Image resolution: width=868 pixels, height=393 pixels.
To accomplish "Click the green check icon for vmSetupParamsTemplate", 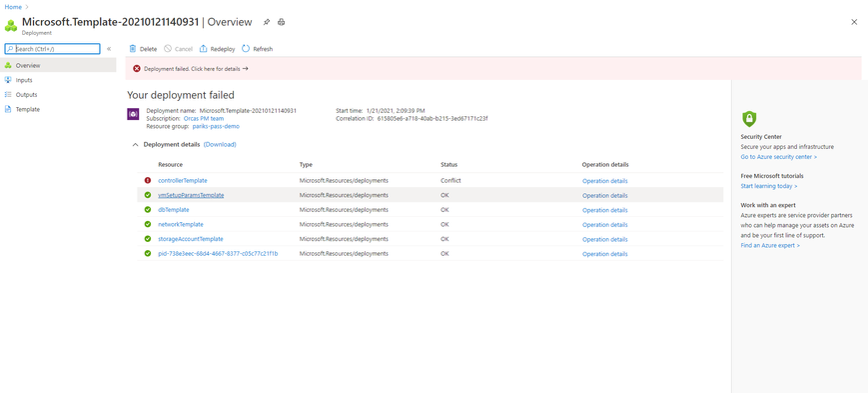I will 148,195.
